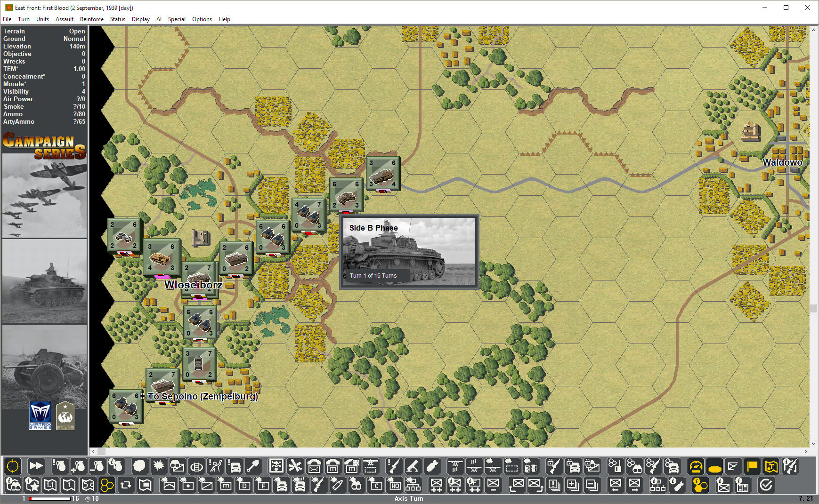Click the grenade with exclamation icon

tap(59, 466)
